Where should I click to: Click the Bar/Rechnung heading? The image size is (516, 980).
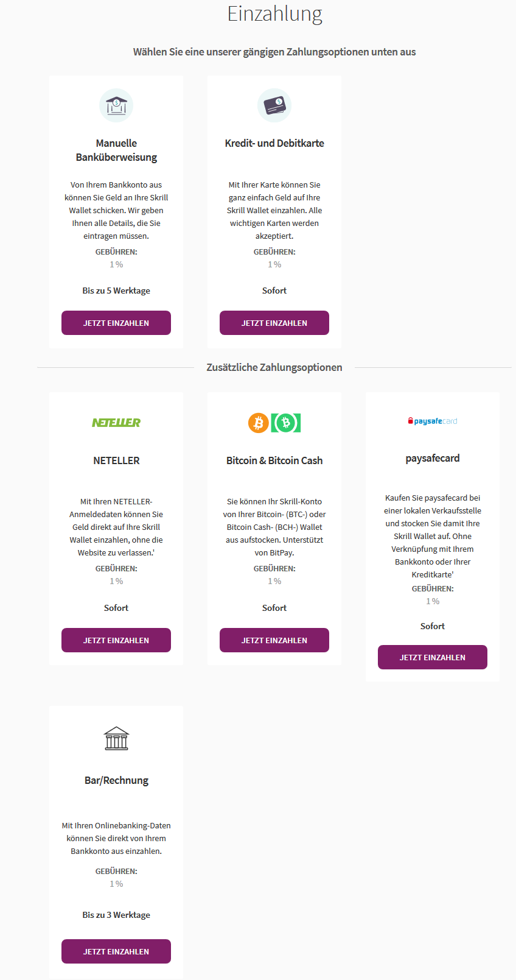click(x=116, y=780)
